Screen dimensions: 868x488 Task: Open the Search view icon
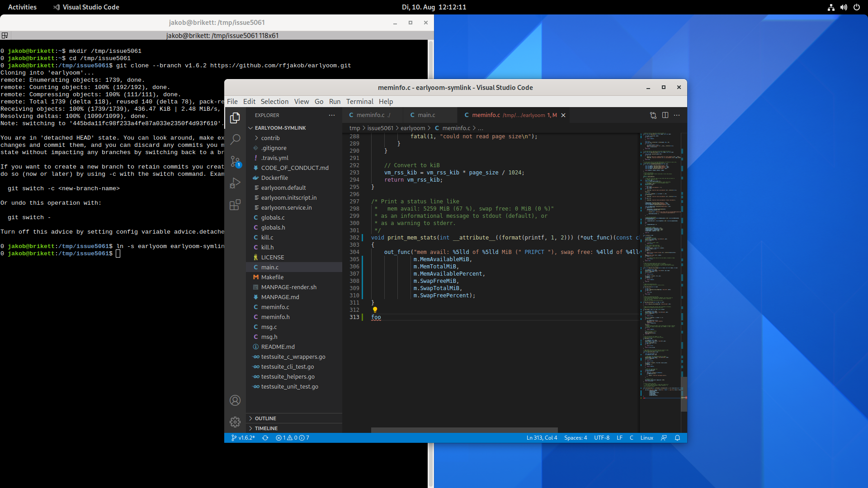[x=235, y=139]
